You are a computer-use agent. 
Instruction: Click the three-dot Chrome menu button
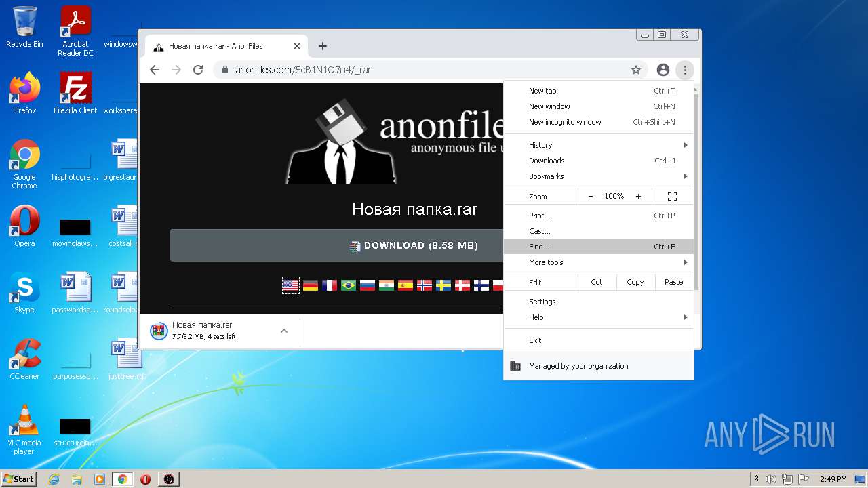[685, 70]
